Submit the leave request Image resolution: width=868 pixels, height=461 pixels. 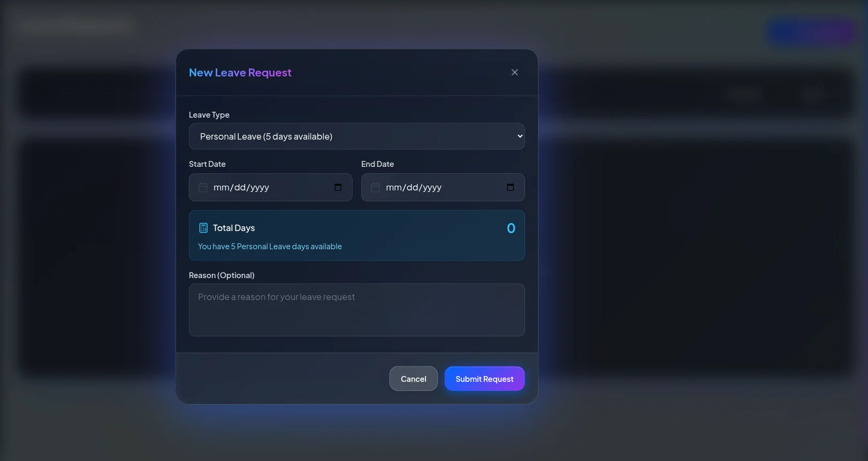tap(484, 379)
